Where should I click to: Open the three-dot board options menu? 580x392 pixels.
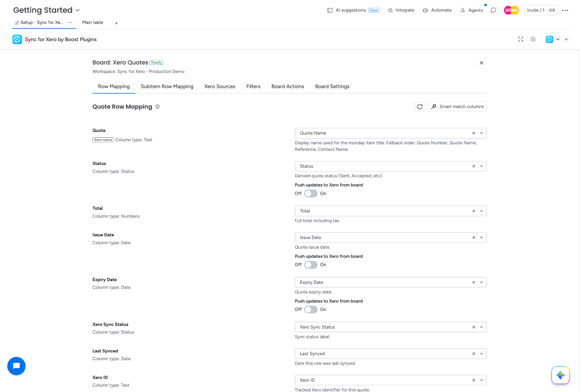[565, 10]
